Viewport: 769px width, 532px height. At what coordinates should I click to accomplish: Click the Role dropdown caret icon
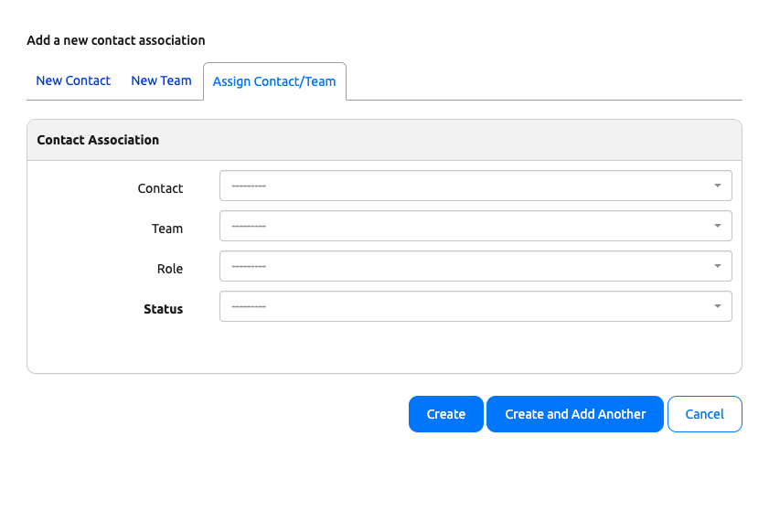point(719,265)
